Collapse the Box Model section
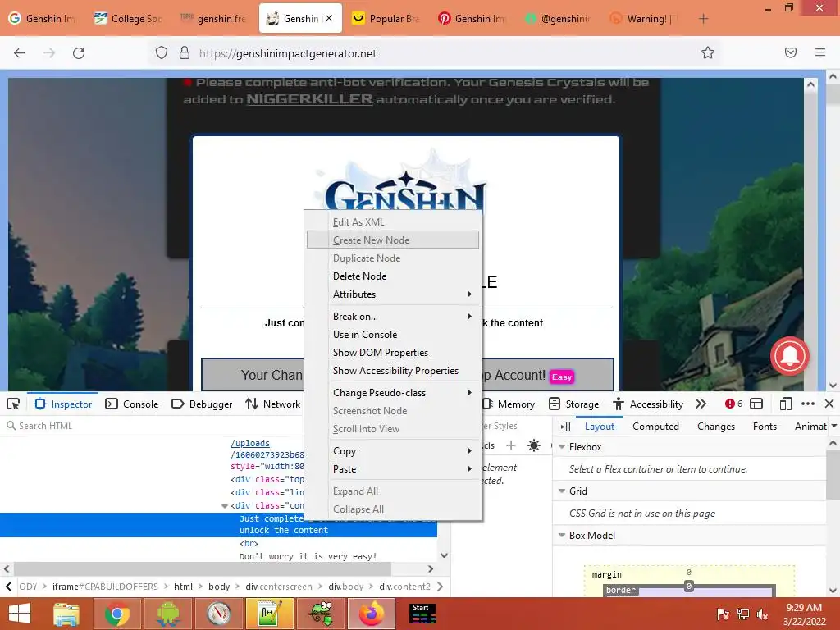The width and height of the screenshot is (840, 630). 562,535
